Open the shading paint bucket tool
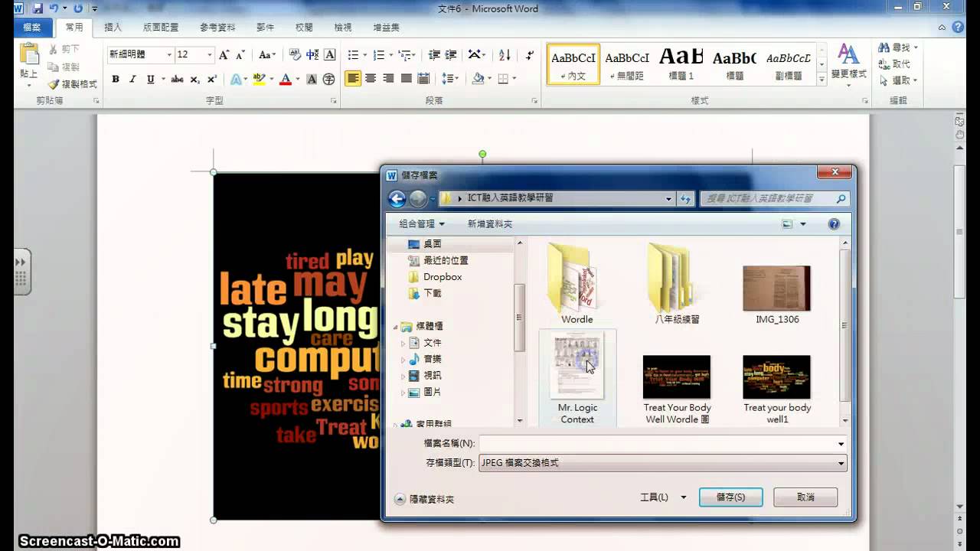 click(x=479, y=78)
